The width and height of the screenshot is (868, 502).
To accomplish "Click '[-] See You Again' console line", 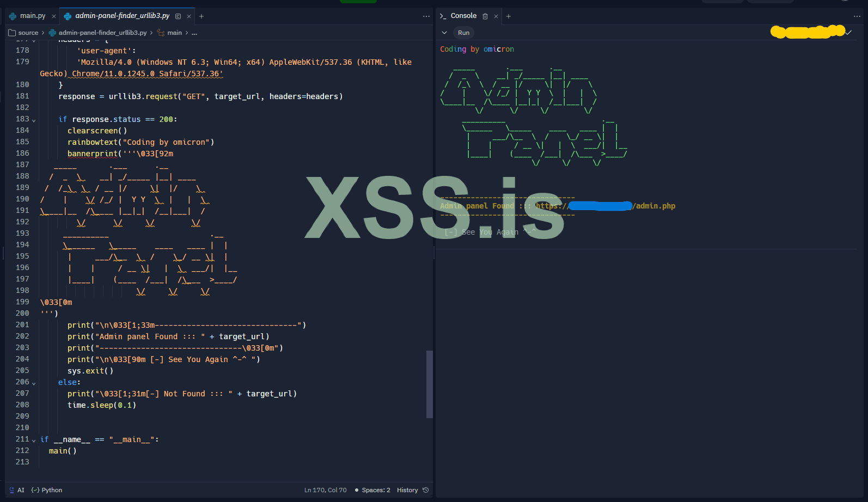I will click(490, 232).
